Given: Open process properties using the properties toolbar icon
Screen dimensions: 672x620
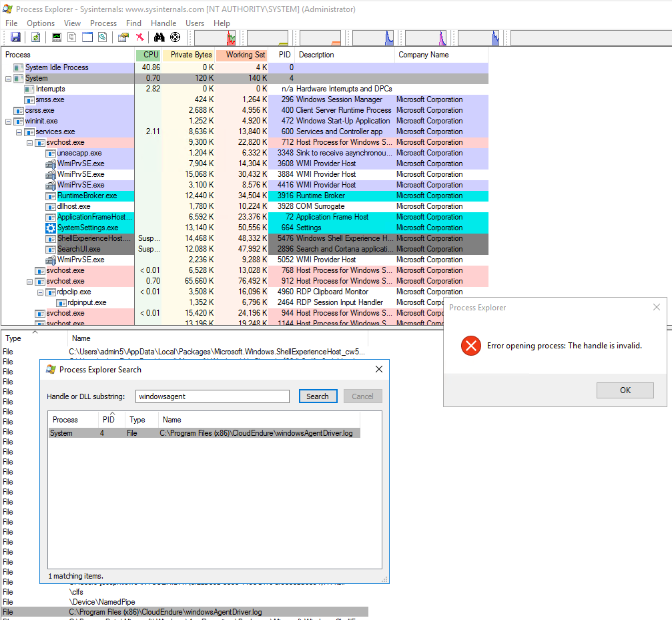Looking at the screenshot, I should (x=121, y=37).
